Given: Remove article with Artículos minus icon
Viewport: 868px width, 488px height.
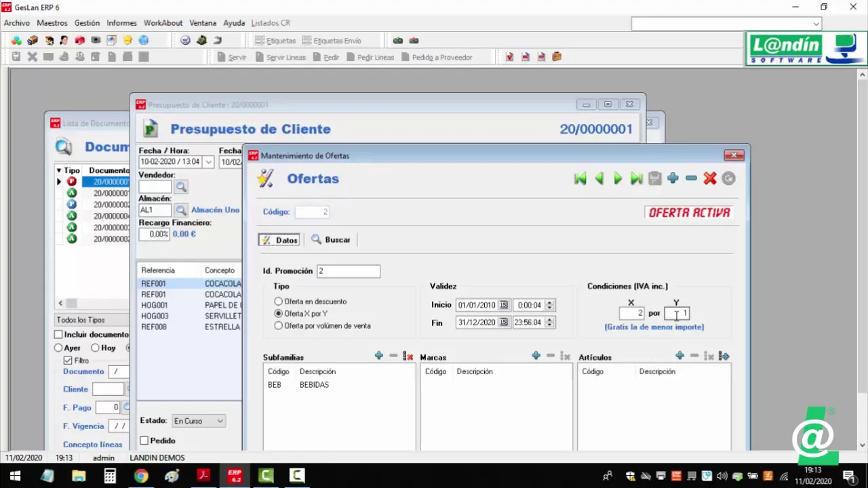Looking at the screenshot, I should [x=694, y=356].
